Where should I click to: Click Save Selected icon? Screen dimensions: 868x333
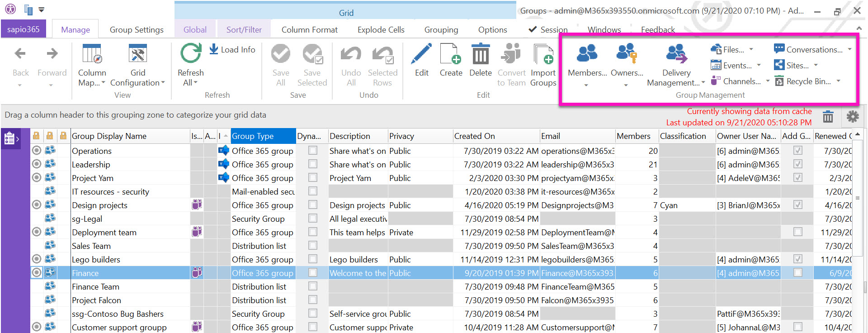tap(312, 54)
